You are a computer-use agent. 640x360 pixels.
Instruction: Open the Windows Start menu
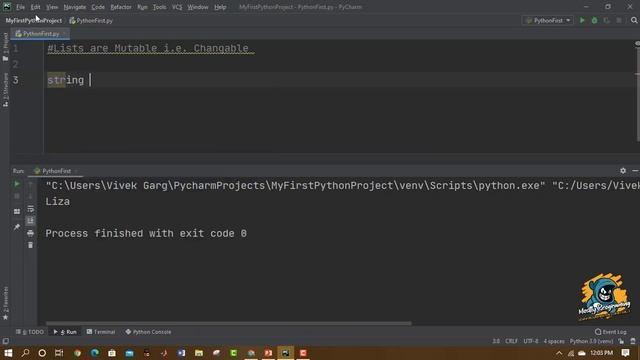[8, 353]
